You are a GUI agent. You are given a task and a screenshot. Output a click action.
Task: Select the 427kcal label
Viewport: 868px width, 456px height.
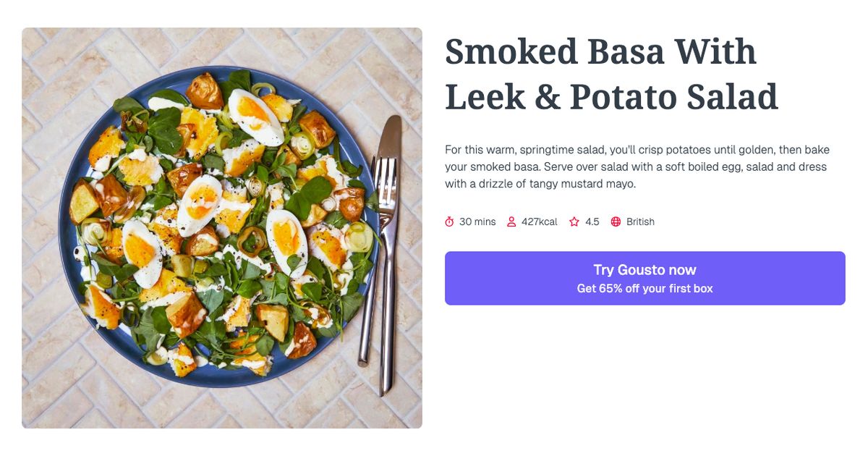[539, 221]
